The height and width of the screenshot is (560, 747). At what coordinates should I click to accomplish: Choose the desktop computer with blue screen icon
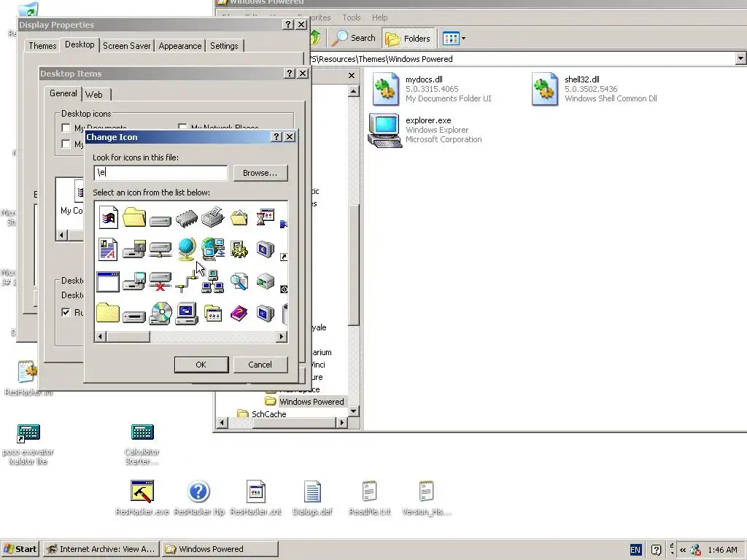point(186,314)
